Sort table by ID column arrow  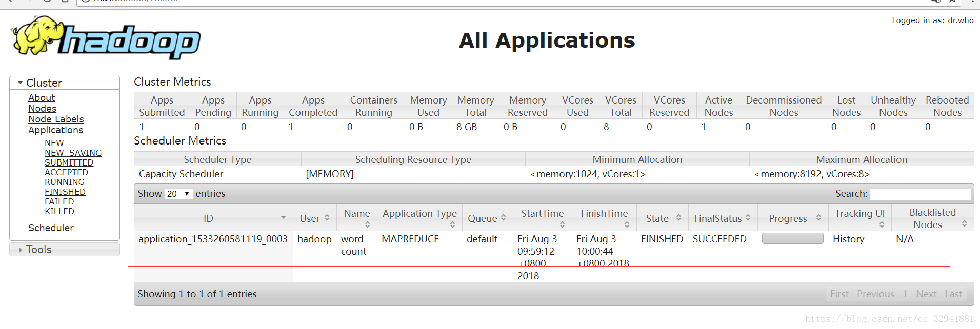(x=283, y=218)
